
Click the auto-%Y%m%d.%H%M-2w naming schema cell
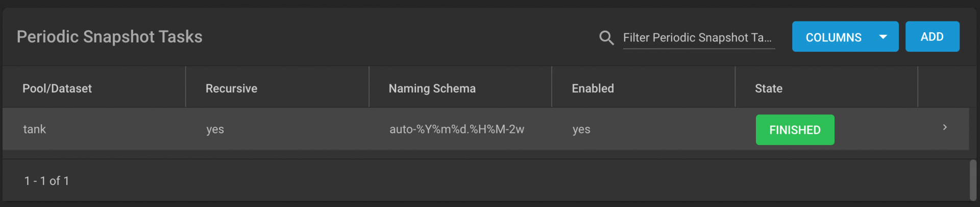click(457, 129)
